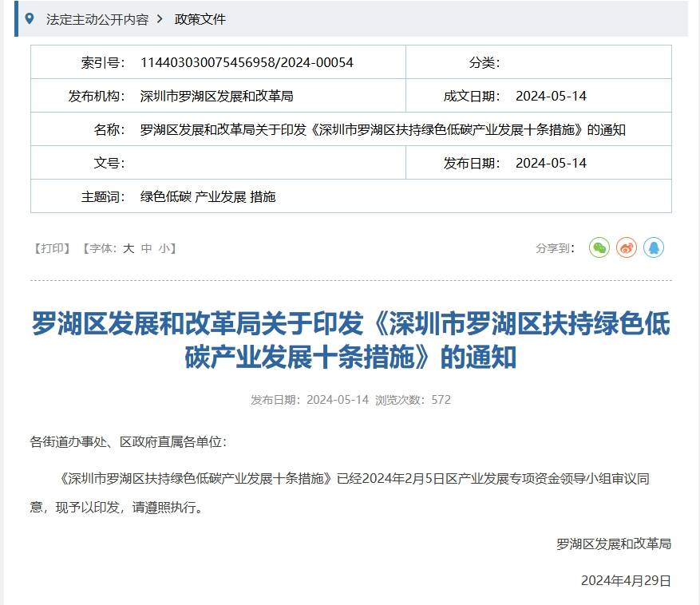Click the 名称 row document name text
This screenshot has height=605, width=700.
click(x=382, y=129)
